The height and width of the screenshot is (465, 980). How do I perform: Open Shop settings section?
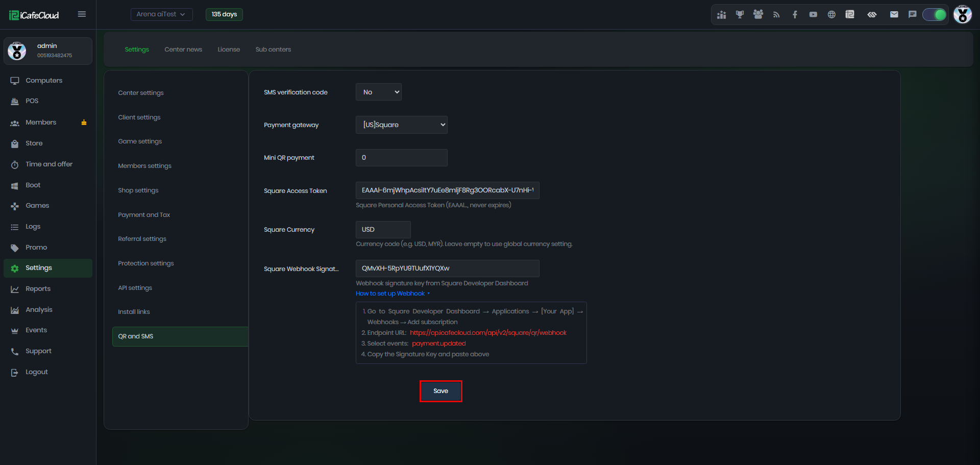[x=138, y=190]
